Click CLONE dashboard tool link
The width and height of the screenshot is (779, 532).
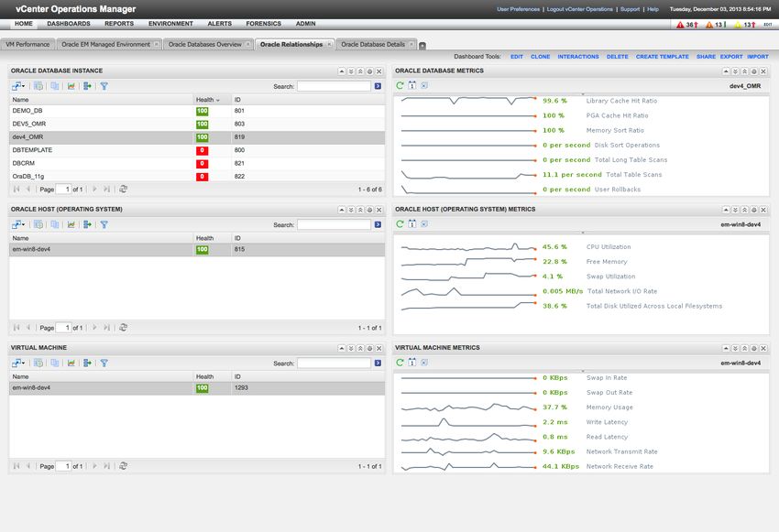pyautogui.click(x=540, y=57)
